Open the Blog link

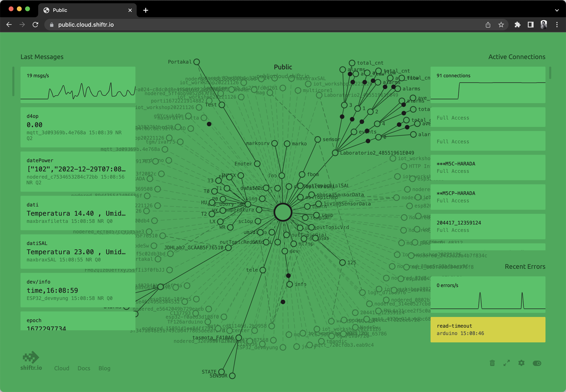104,368
